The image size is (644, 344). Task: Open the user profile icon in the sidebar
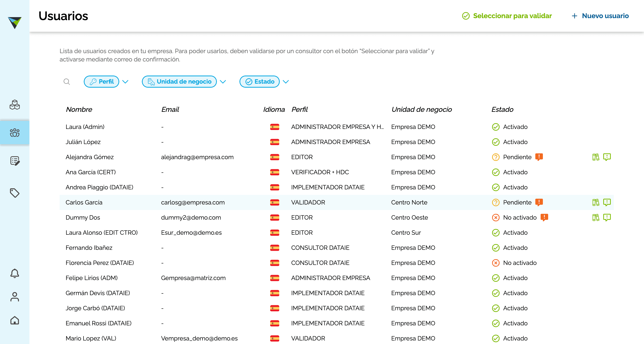(15, 297)
